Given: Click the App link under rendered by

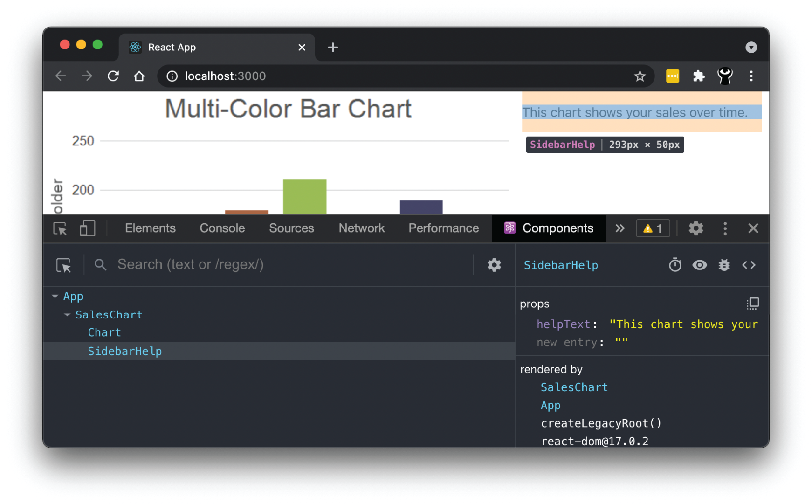Looking at the screenshot, I should [x=551, y=405].
